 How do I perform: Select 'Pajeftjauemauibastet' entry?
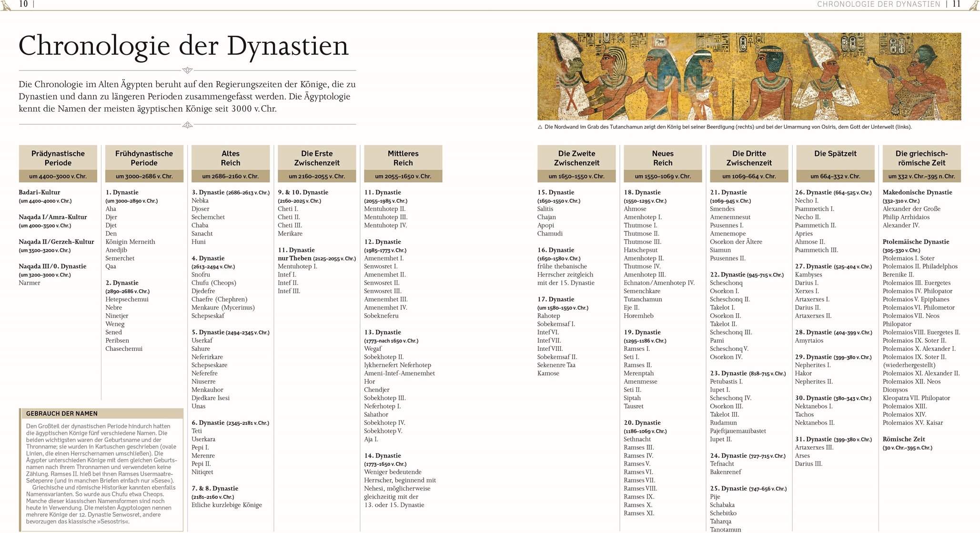click(x=738, y=431)
